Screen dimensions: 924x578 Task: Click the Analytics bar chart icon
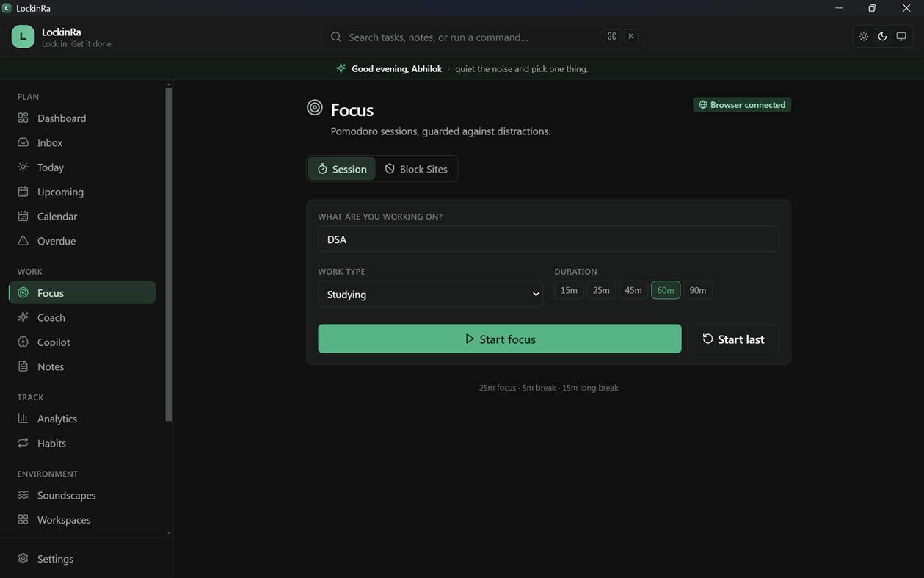coord(23,418)
